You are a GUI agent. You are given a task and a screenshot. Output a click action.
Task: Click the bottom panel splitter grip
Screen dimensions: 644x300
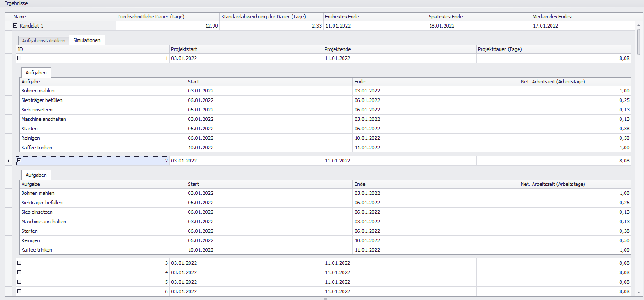[323, 299]
